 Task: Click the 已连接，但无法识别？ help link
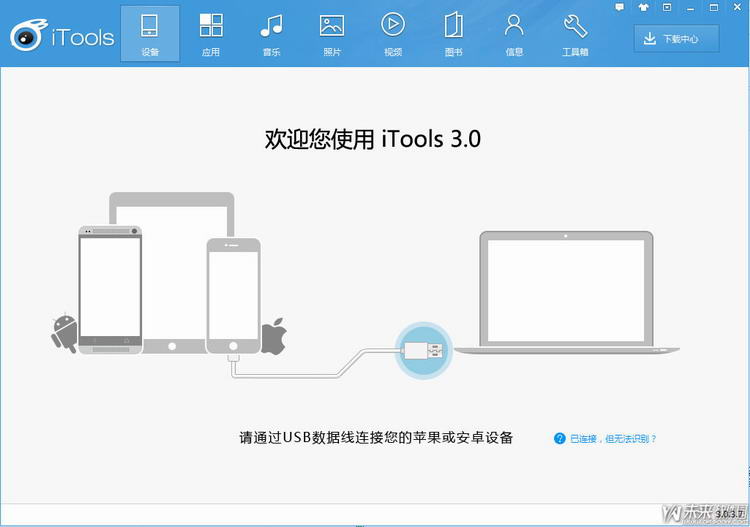606,439
